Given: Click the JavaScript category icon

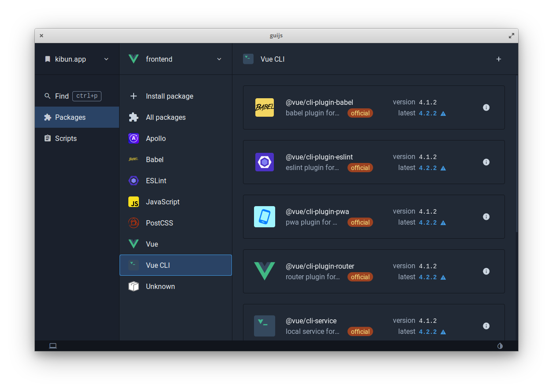Looking at the screenshot, I should [134, 202].
